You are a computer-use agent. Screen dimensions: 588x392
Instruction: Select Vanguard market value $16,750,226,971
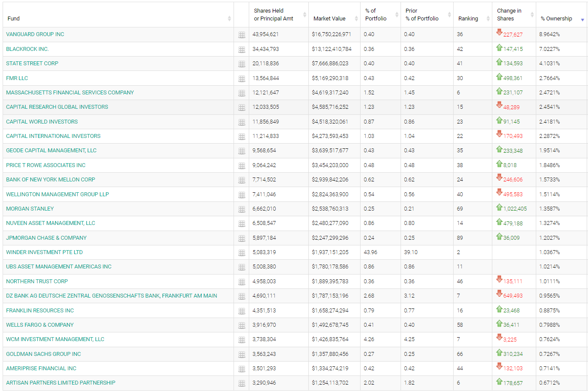[x=331, y=34]
